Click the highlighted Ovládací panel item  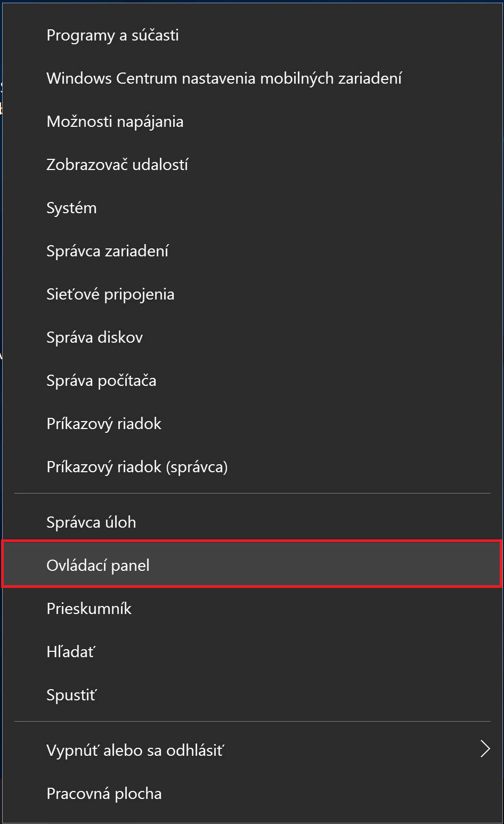click(x=252, y=565)
